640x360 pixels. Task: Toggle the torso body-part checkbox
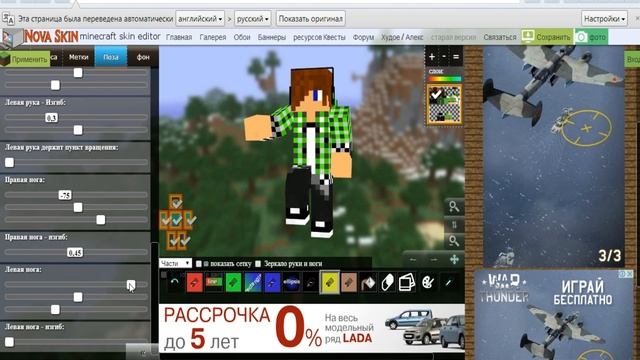coord(176,220)
